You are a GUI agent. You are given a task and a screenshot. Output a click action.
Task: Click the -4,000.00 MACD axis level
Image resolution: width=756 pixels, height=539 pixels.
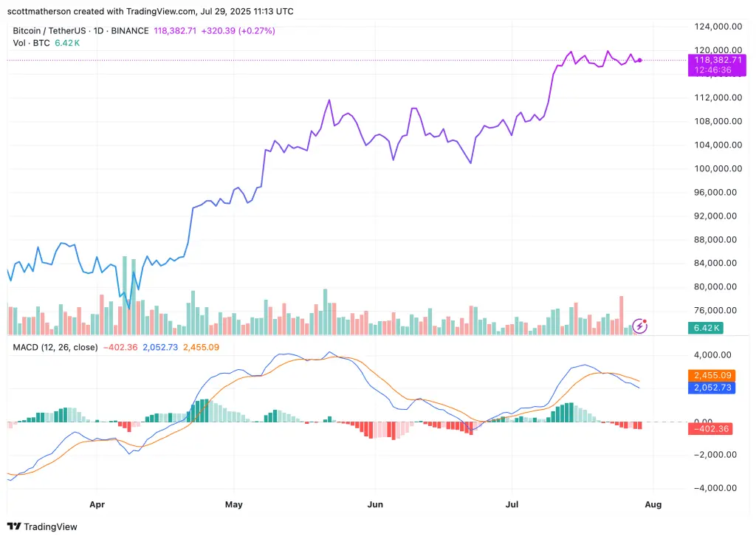coord(715,488)
